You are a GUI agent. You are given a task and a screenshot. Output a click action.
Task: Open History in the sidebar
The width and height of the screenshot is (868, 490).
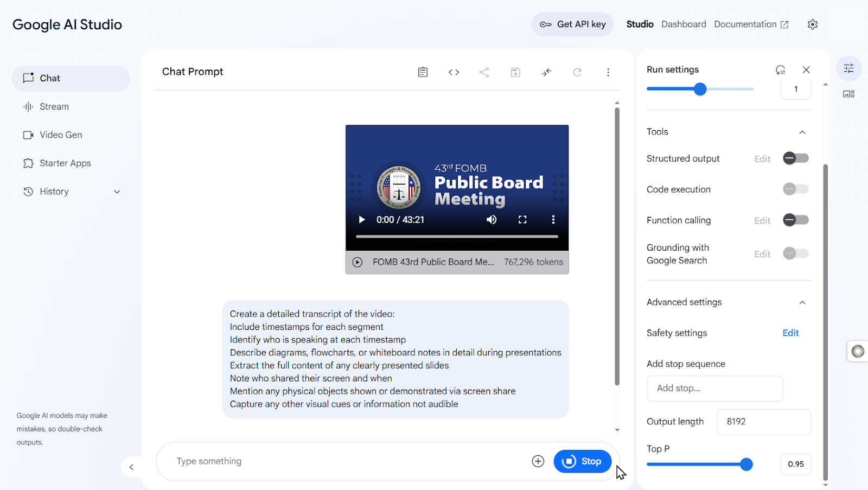[71, 192]
